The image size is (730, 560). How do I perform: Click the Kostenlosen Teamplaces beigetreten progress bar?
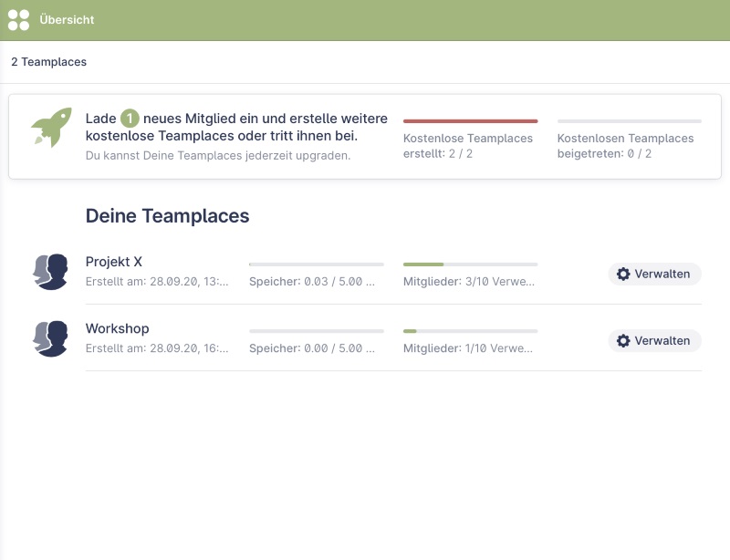[629, 120]
